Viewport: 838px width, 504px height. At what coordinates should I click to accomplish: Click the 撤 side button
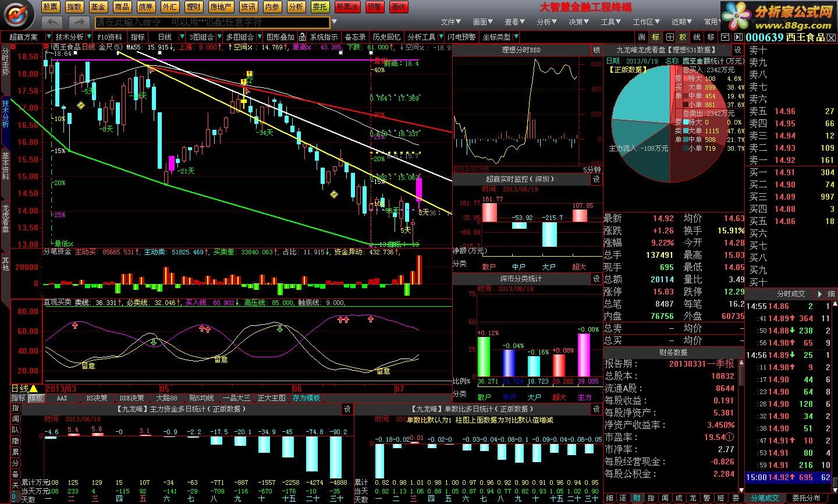click(16, 441)
